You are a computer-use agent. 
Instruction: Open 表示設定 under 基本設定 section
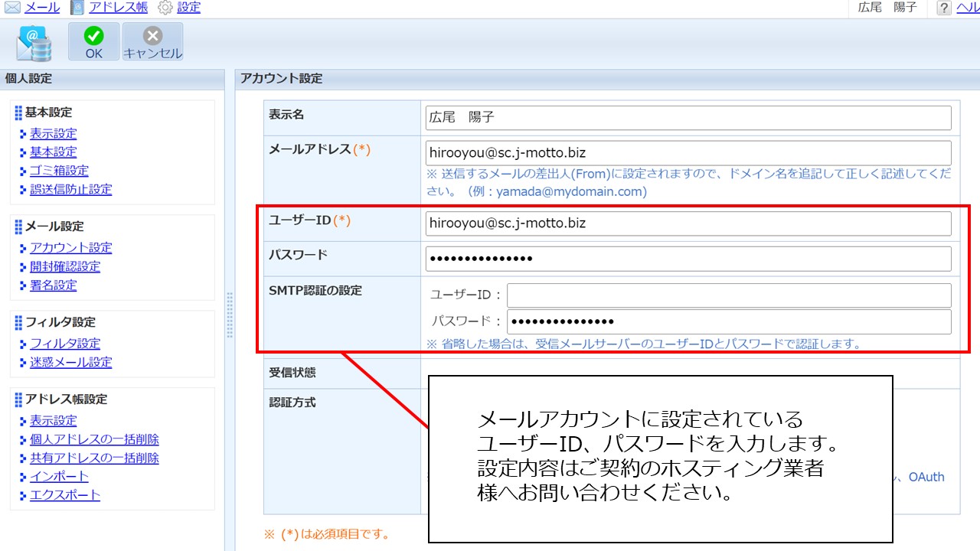coord(54,134)
